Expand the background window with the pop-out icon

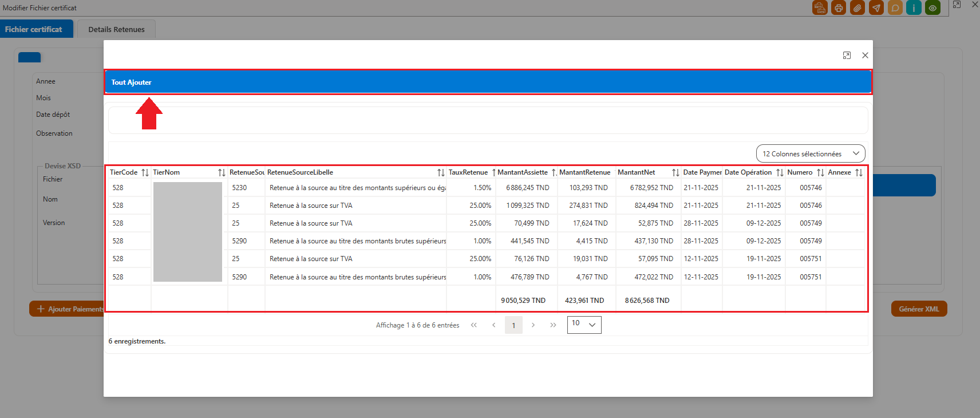(x=957, y=5)
